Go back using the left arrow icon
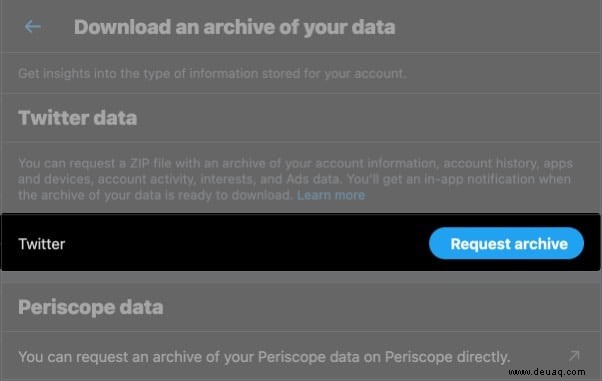Viewport: 602px width, 381px height. pos(33,27)
